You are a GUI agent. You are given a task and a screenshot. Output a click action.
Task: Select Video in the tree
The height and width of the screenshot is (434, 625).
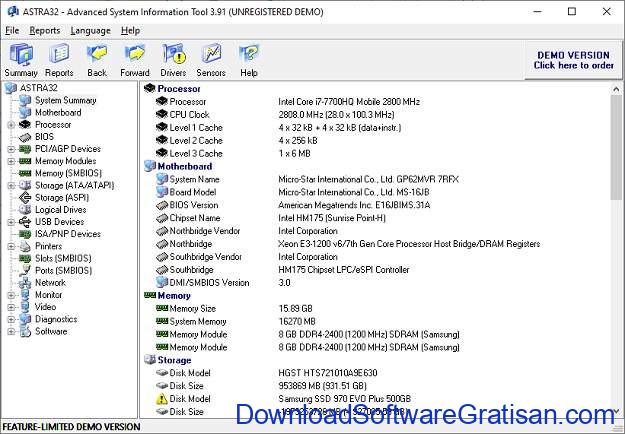pos(45,307)
